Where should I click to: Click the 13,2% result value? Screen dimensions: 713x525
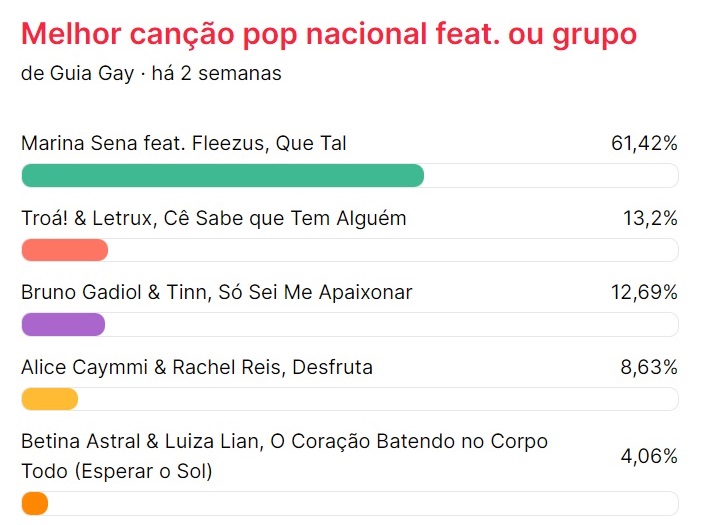pyautogui.click(x=650, y=218)
